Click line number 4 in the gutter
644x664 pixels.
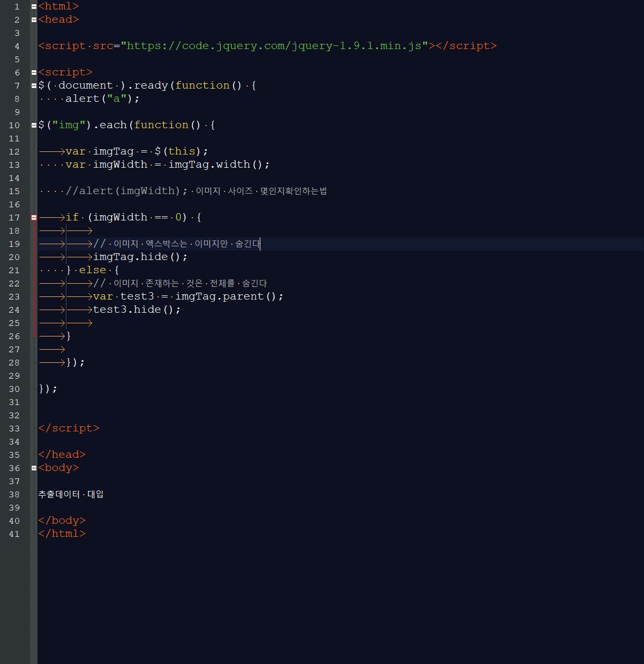(17, 46)
